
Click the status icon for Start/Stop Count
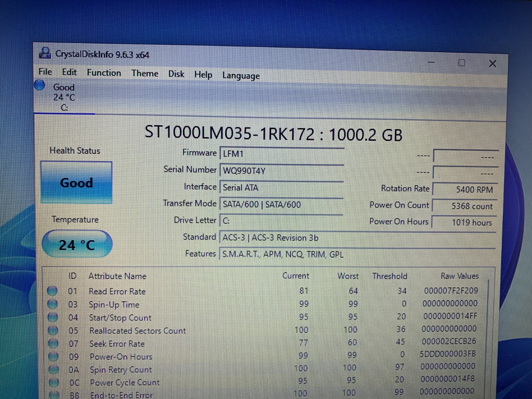point(53,317)
